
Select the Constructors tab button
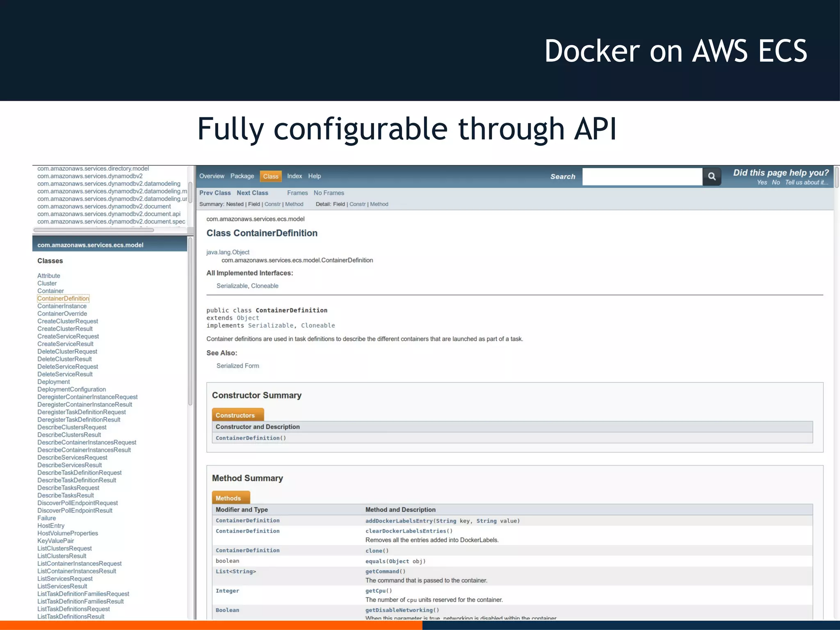(238, 415)
